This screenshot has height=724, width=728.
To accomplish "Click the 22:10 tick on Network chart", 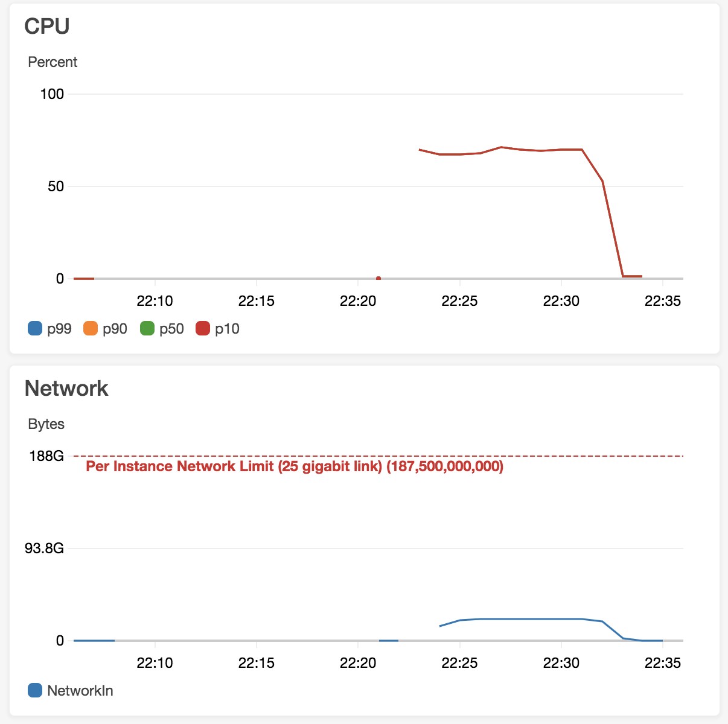I will coord(155,662).
